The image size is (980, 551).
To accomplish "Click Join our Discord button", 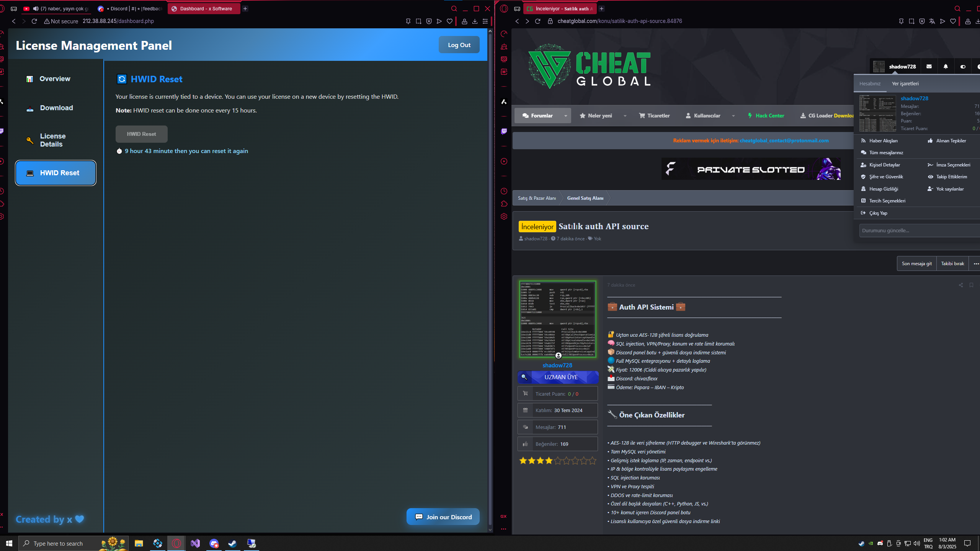I will pyautogui.click(x=443, y=517).
